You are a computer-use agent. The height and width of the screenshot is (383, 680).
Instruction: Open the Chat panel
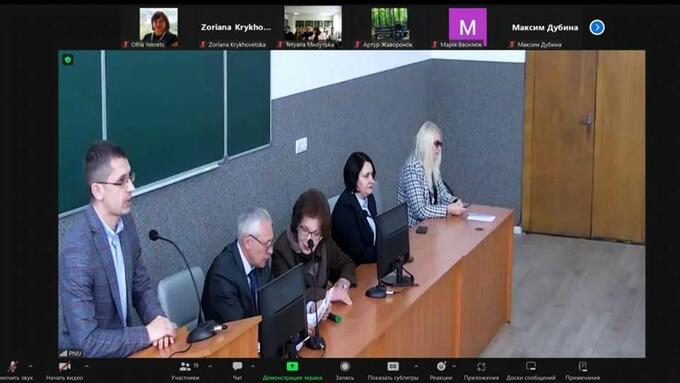(237, 367)
